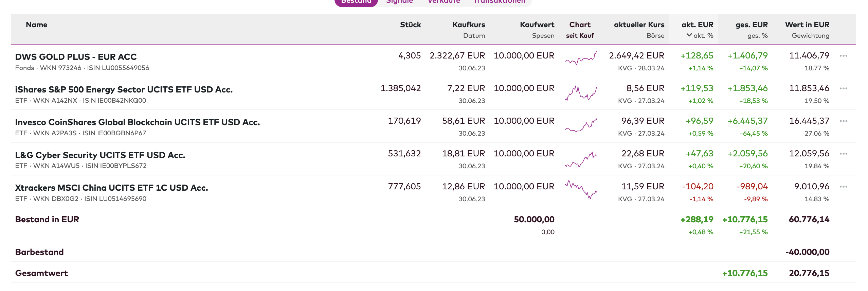The width and height of the screenshot is (868, 291).
Task: Open L&G Cyber Security UCITS ETF link
Action: 100,155
